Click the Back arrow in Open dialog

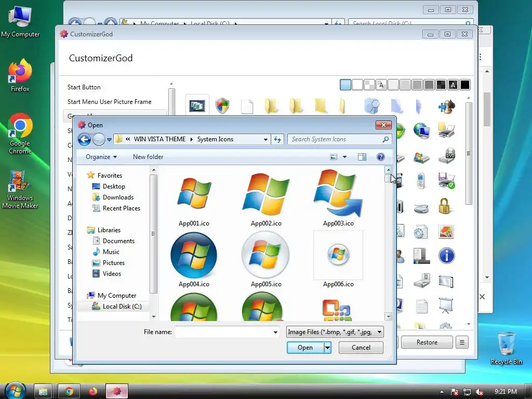tap(84, 139)
